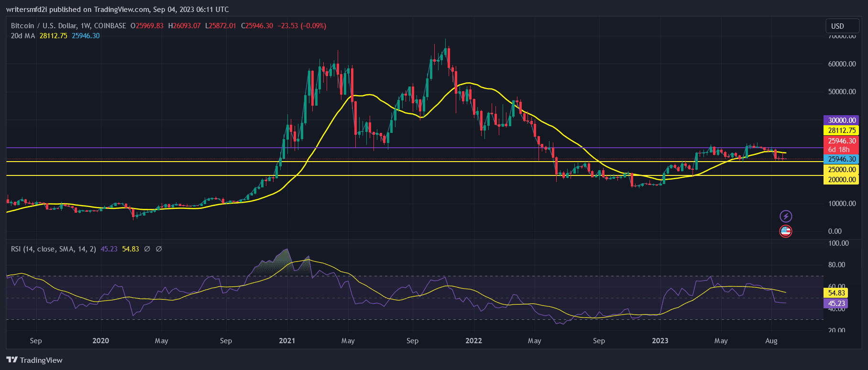Viewport: 868px width, 370px height.
Task: Click the 2021 label on time axis
Action: pyautogui.click(x=287, y=341)
